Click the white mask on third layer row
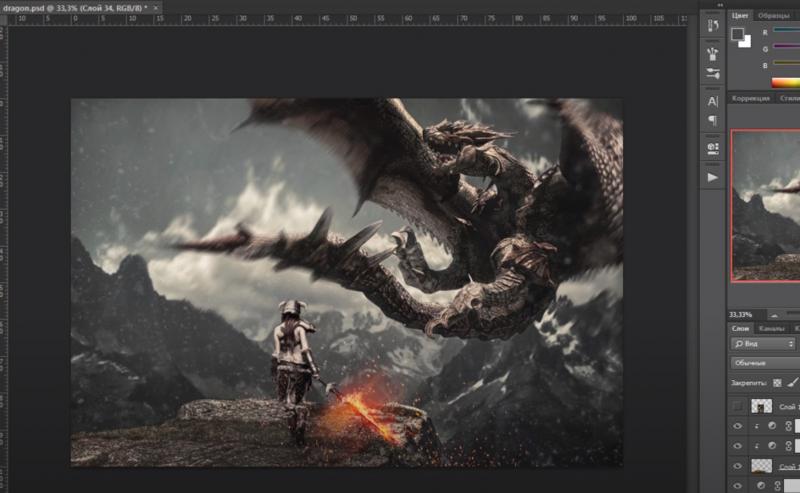Viewport: 800px width, 493px height. click(x=797, y=446)
